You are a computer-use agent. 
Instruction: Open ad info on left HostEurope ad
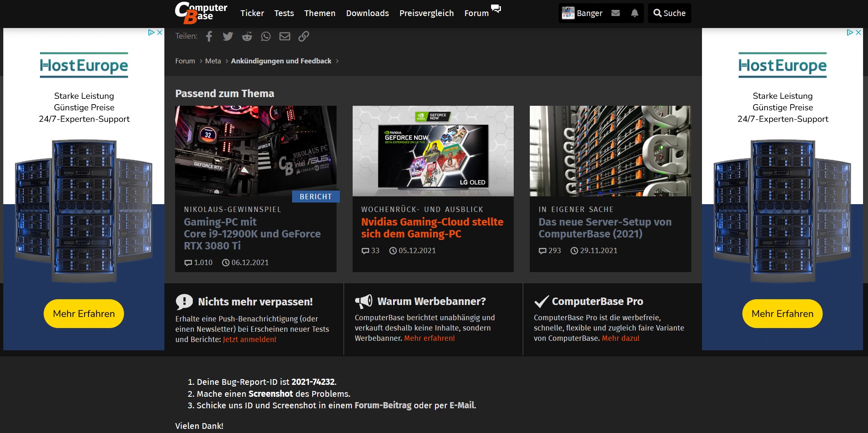pyautogui.click(x=151, y=33)
